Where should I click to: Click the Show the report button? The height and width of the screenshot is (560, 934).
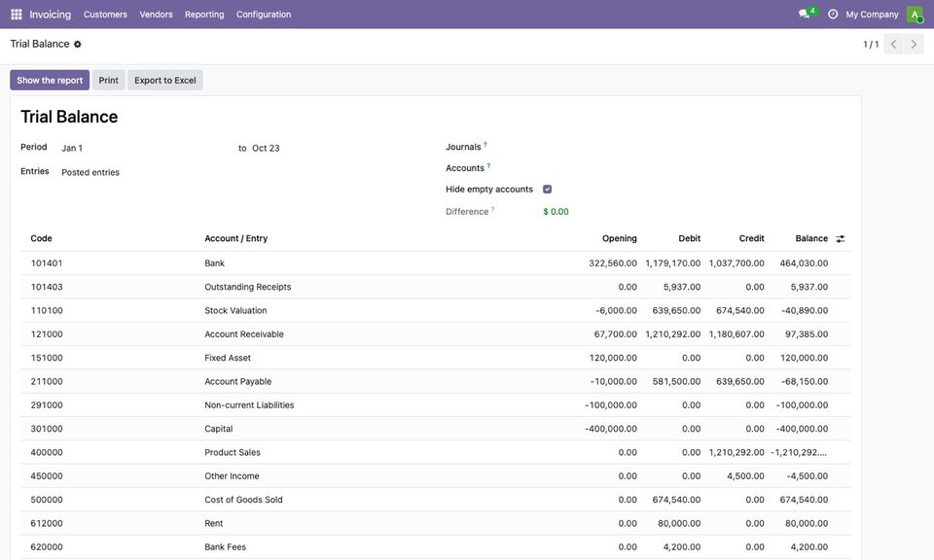50,81
